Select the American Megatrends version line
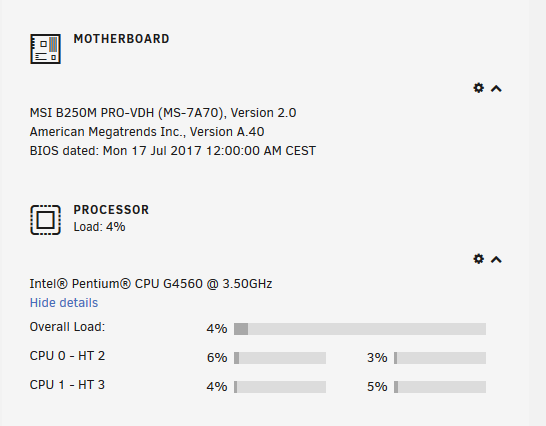 click(x=147, y=132)
